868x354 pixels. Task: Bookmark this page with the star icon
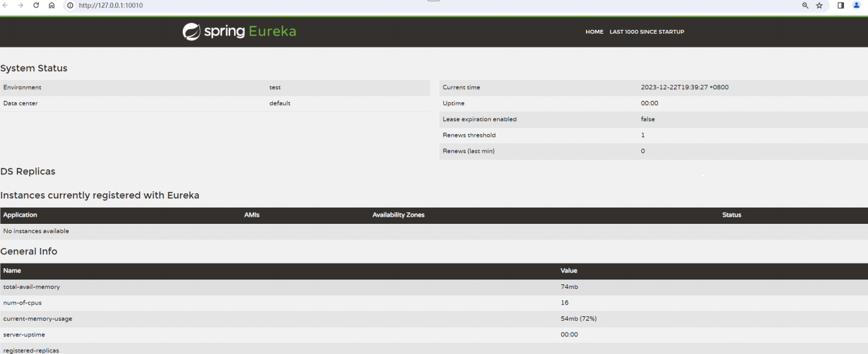819,5
